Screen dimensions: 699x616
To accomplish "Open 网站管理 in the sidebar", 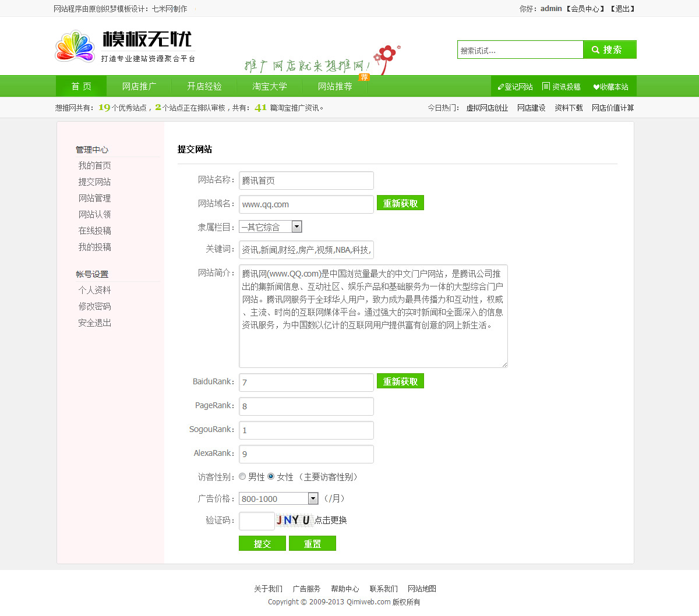I will pyautogui.click(x=94, y=198).
